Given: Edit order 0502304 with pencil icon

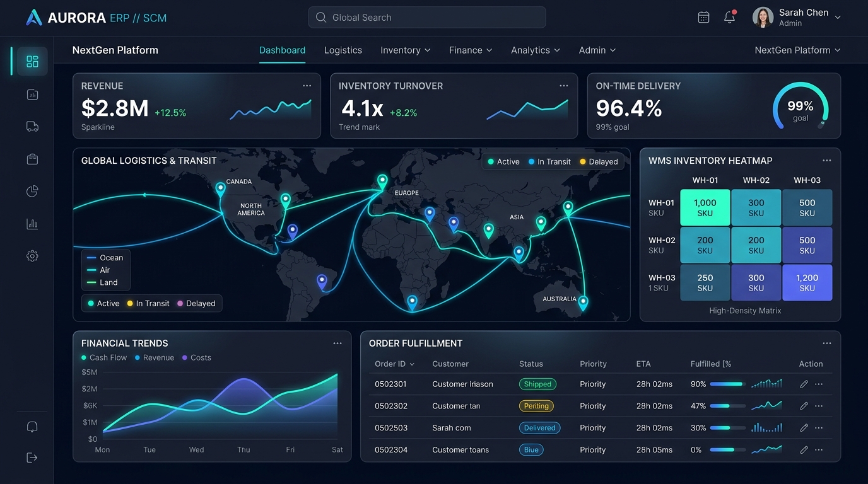Looking at the screenshot, I should point(804,450).
